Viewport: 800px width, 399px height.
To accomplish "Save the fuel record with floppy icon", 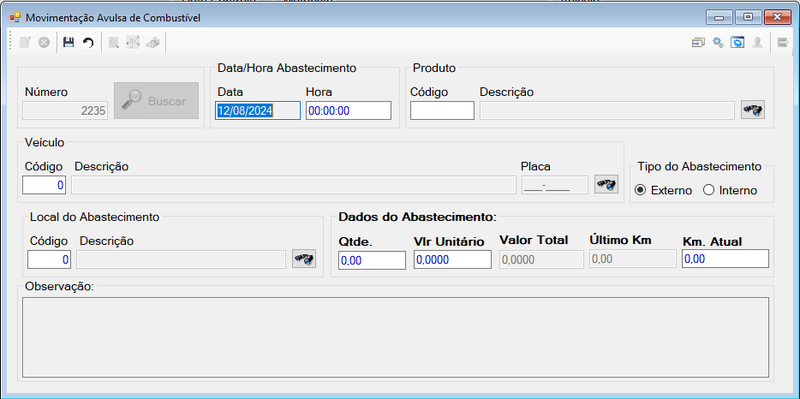I will tap(68, 43).
